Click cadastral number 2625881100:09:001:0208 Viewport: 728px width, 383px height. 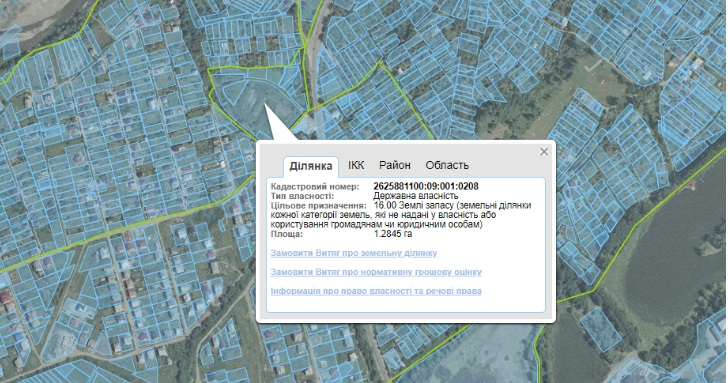tap(426, 187)
